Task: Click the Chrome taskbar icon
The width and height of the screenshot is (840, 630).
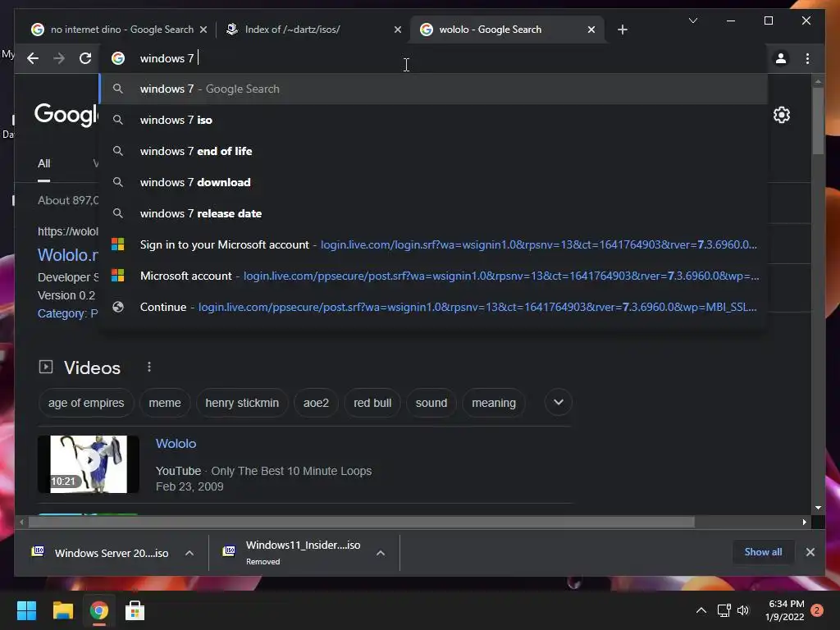Action: pyautogui.click(x=98, y=610)
